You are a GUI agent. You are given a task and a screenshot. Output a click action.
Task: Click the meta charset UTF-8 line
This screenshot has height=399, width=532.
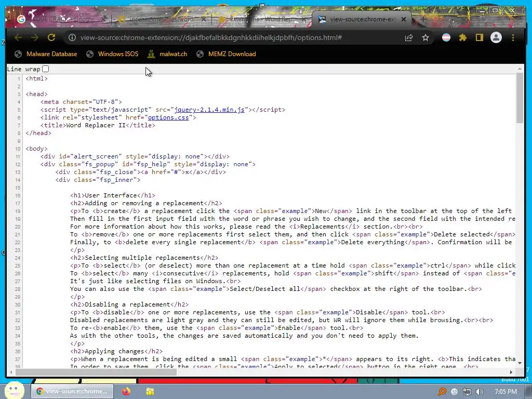click(x=81, y=102)
